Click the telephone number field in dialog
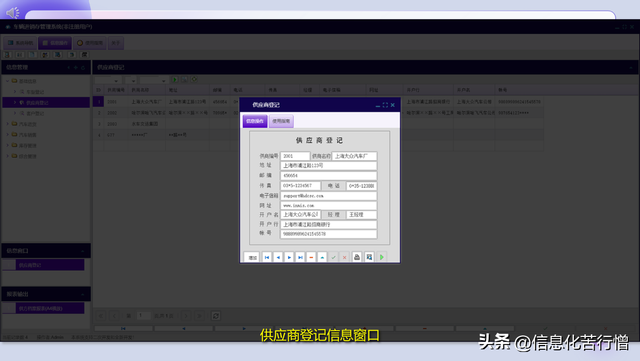640x361 pixels. (362, 186)
